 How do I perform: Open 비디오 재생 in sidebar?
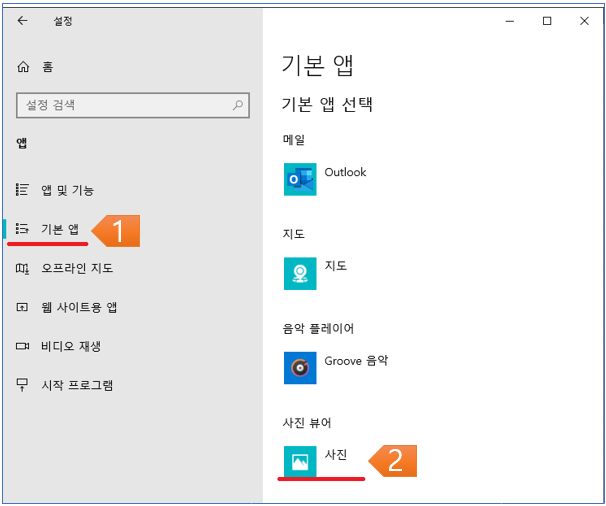click(71, 346)
